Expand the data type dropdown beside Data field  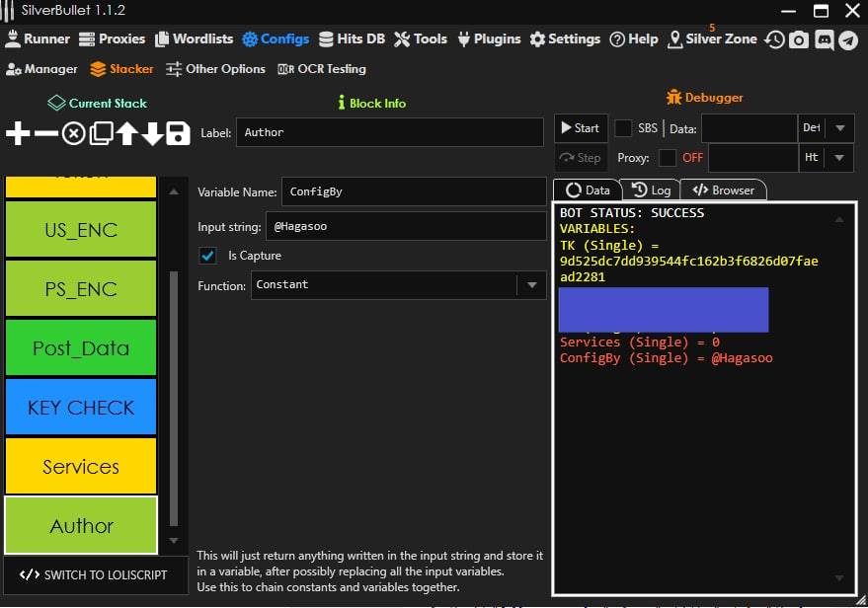[x=839, y=128]
